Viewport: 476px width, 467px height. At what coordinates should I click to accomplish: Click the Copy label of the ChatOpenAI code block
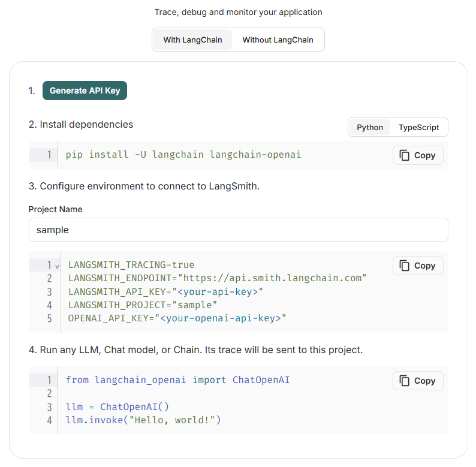(424, 381)
